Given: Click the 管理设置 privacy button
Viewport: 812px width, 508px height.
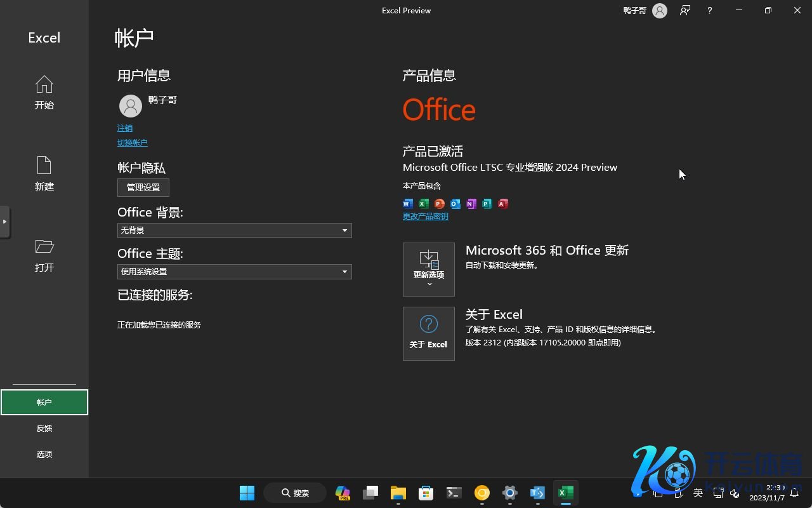Looking at the screenshot, I should [x=143, y=187].
